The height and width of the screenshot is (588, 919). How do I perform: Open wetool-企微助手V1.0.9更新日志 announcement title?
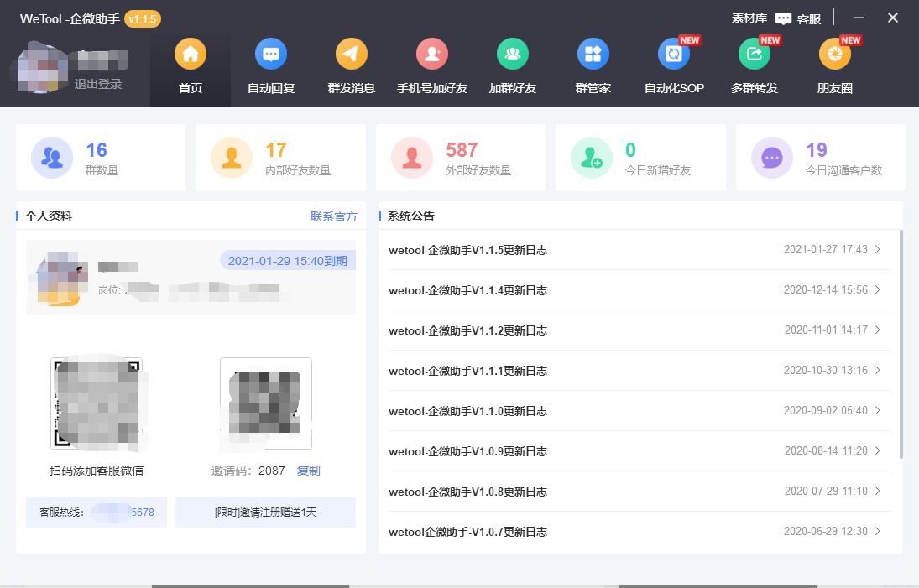[x=467, y=451]
